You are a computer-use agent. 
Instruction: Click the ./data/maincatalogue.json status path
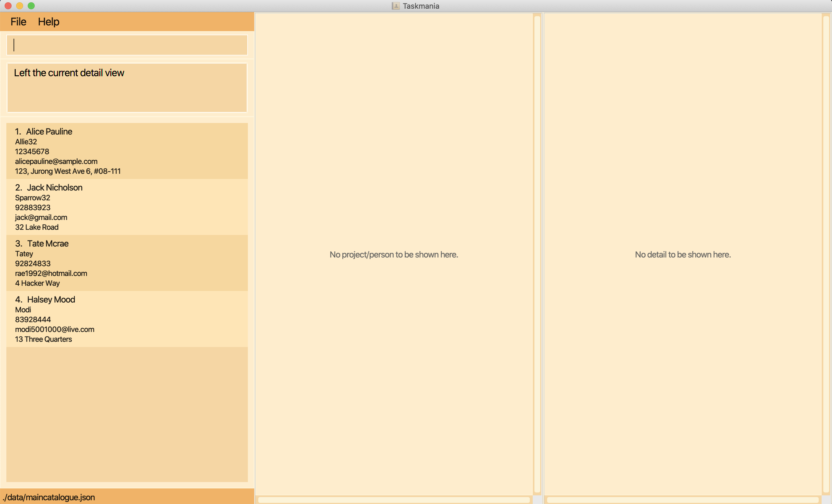[x=49, y=497]
